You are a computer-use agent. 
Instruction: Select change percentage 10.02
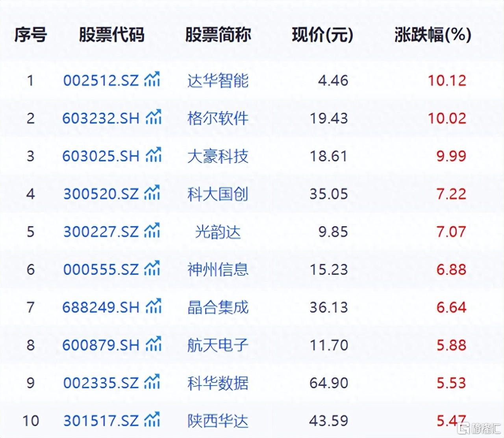point(447,119)
